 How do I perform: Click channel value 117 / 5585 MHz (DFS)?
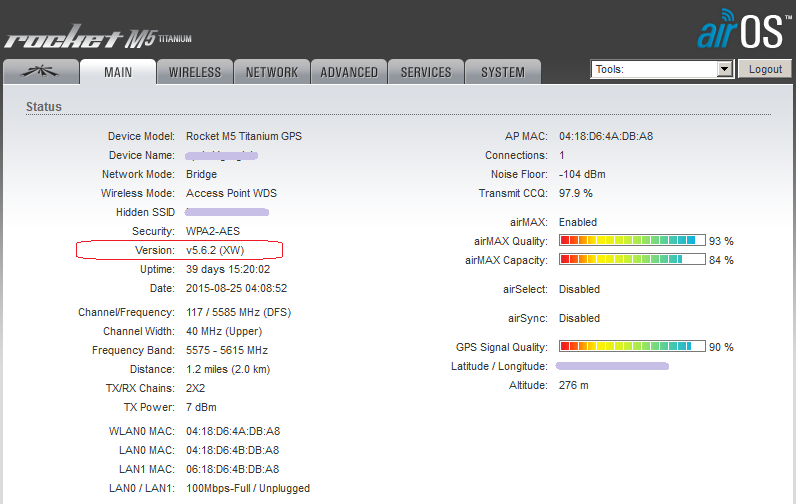pos(238,312)
